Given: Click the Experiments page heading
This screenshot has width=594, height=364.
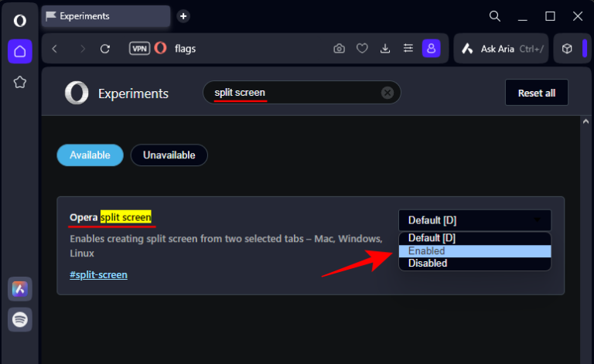Looking at the screenshot, I should pyautogui.click(x=133, y=94).
